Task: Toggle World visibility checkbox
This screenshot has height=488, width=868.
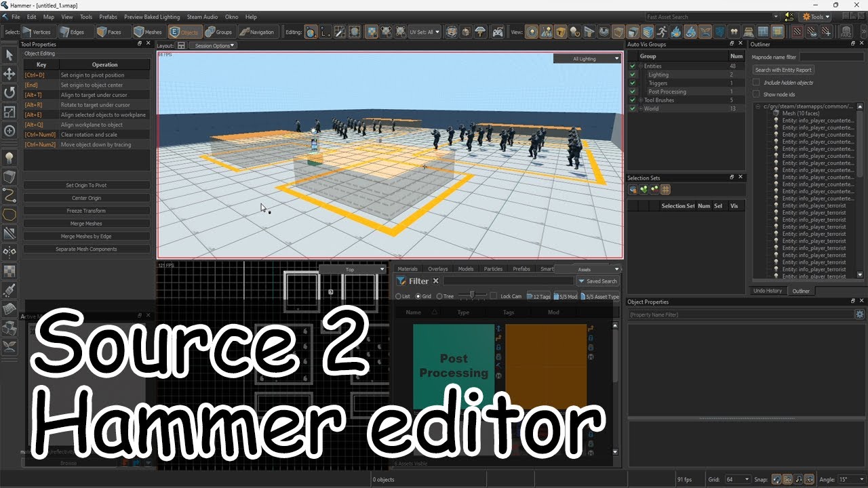Action: 633,108
